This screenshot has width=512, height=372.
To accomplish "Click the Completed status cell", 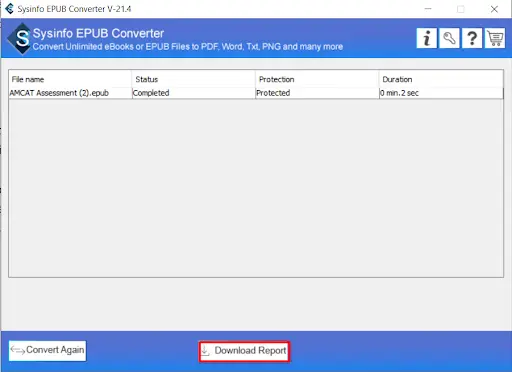I will coord(194,93).
